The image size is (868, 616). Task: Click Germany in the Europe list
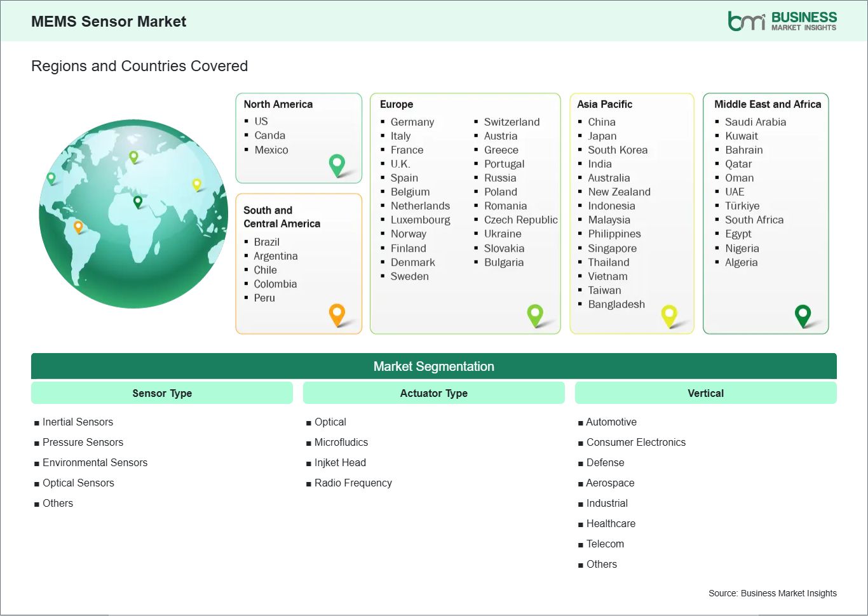coord(412,122)
